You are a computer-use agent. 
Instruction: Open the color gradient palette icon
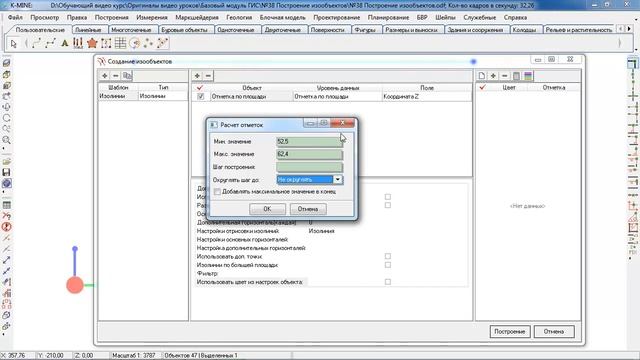528,76
